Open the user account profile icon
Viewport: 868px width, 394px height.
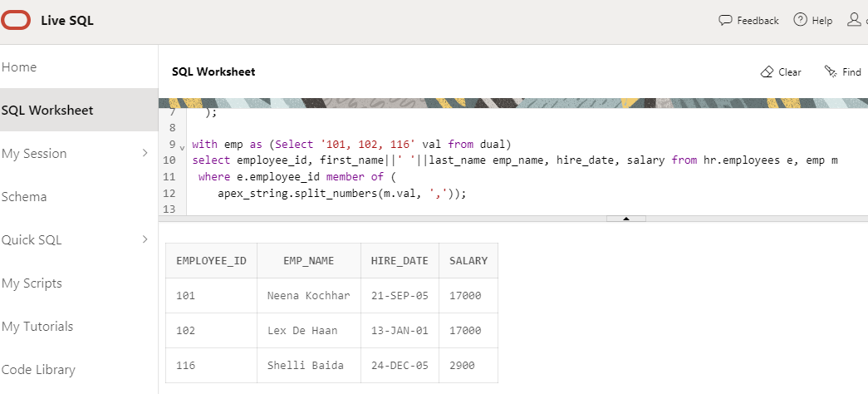854,21
